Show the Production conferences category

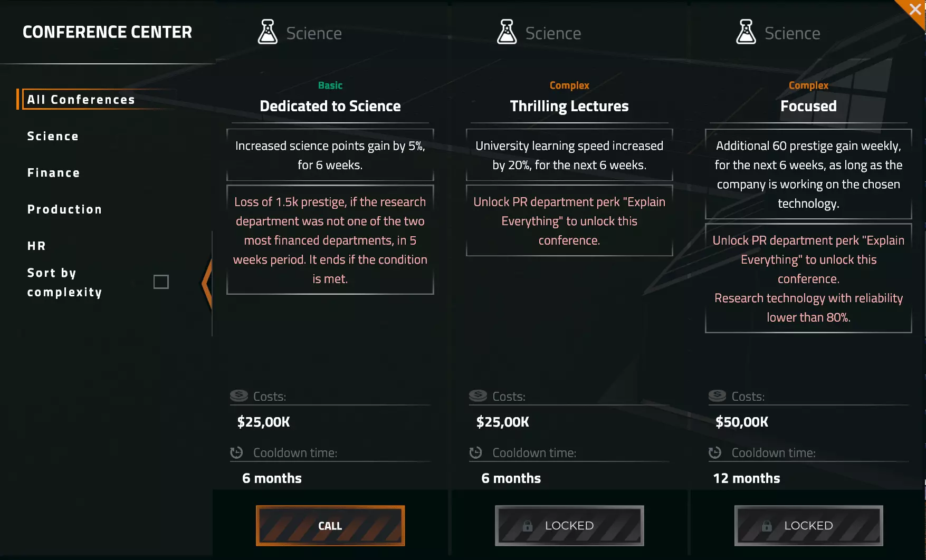(x=64, y=209)
